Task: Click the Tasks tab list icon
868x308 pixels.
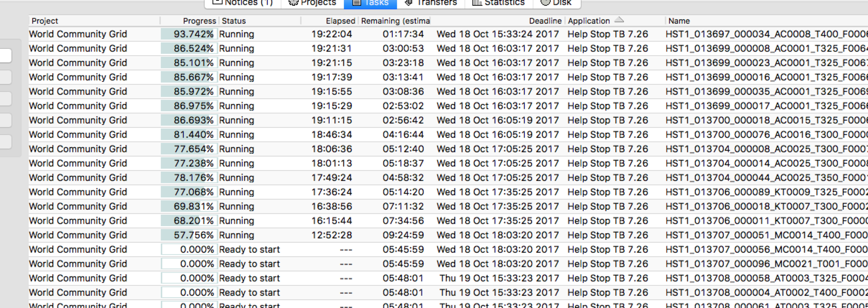Action: pos(357,2)
